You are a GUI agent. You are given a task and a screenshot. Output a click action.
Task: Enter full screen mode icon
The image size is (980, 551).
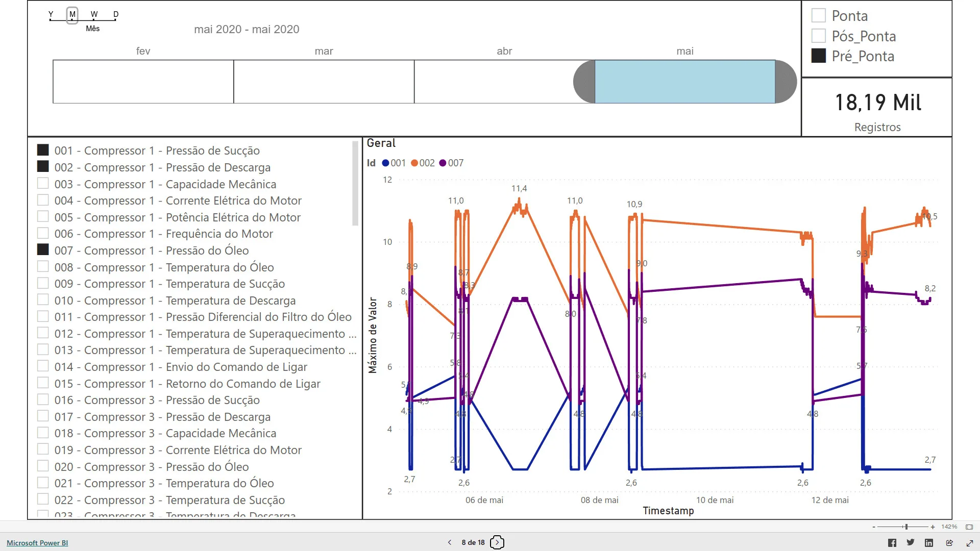[970, 543]
